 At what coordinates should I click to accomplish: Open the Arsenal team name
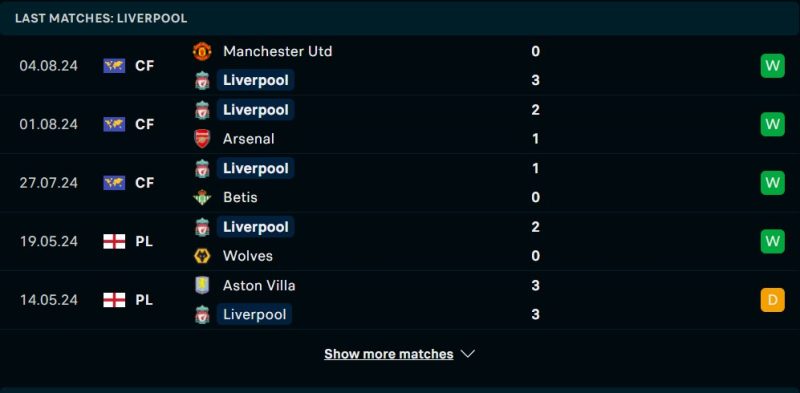click(x=248, y=139)
